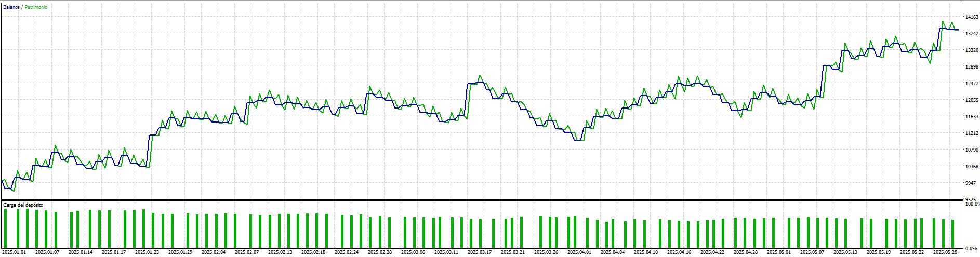980x257 pixels.
Task: Click the 0.0% deposit load label
Action: click(x=971, y=249)
